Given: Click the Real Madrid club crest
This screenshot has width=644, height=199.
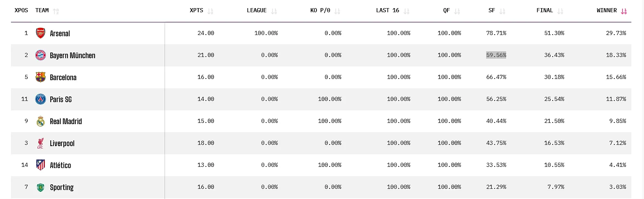Looking at the screenshot, I should 40,121.
